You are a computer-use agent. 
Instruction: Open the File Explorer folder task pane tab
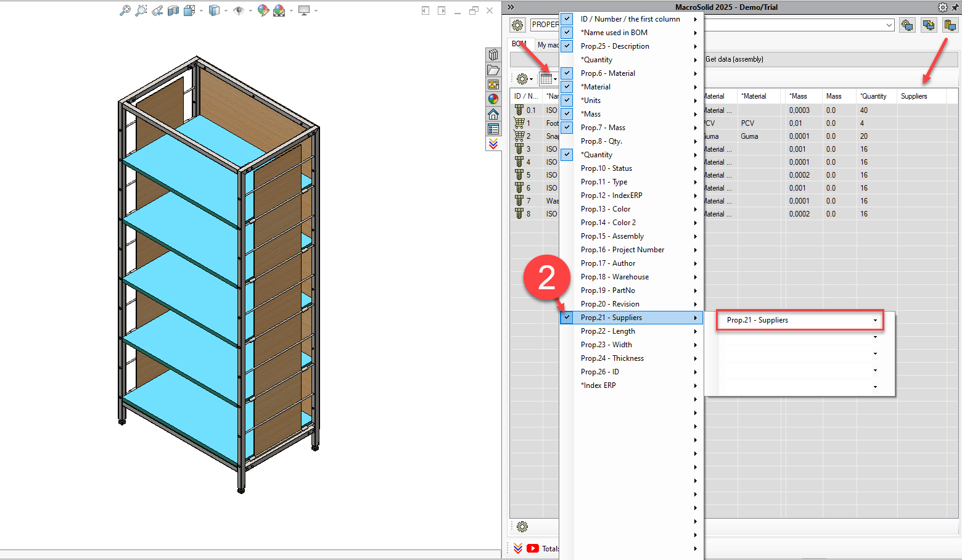click(x=493, y=70)
